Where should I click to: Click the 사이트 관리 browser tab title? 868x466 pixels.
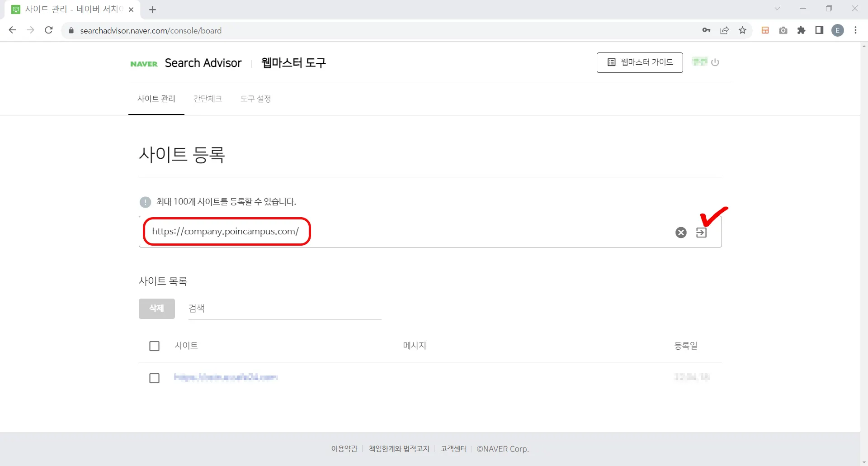tap(74, 10)
